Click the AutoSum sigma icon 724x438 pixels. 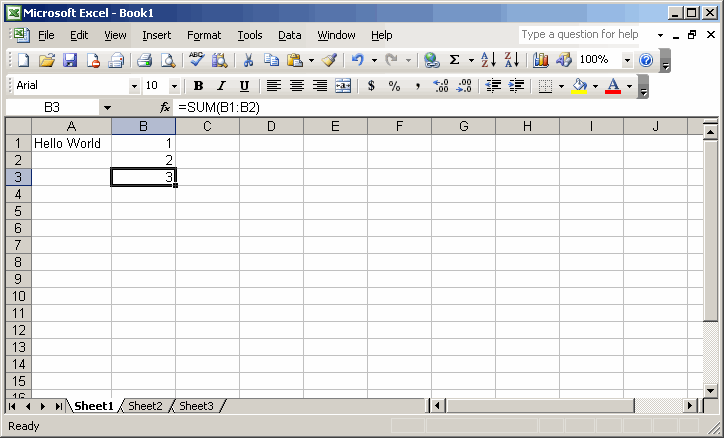pos(455,60)
